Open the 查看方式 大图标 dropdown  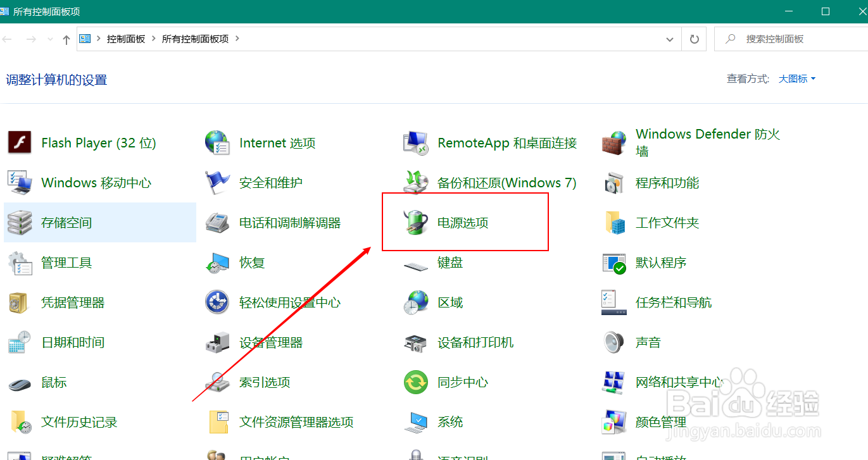[x=797, y=79]
